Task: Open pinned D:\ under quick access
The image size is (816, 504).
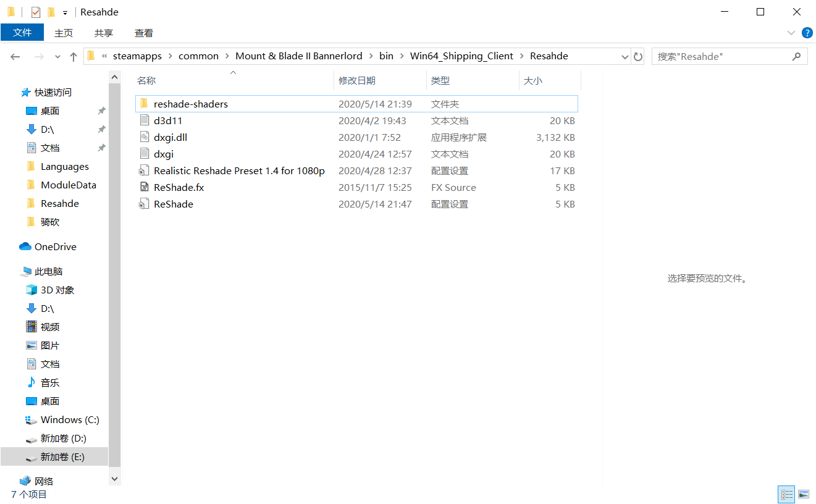Action: point(48,129)
